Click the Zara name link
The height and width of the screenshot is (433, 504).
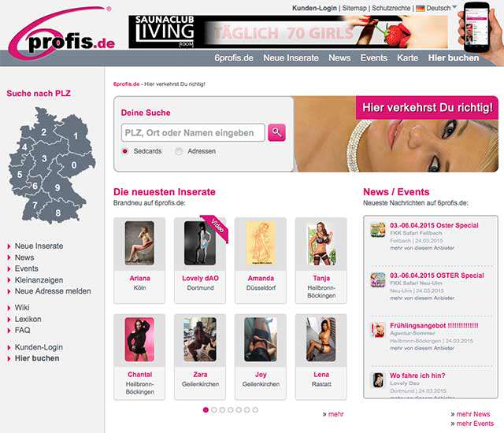point(200,375)
